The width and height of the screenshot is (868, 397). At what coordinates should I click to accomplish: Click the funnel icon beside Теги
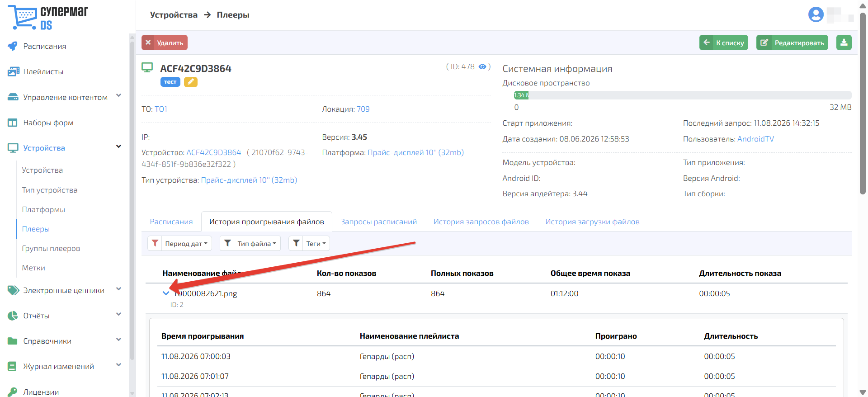point(296,243)
